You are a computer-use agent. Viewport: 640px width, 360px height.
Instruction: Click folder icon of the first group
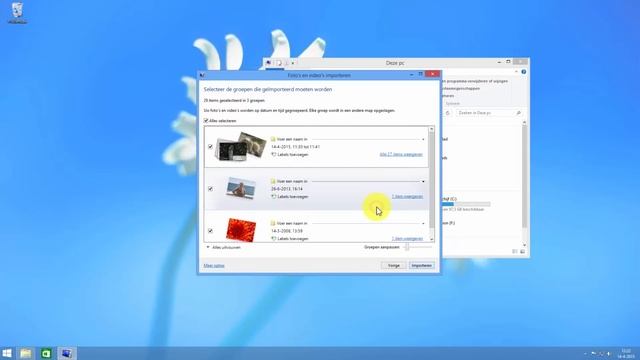pyautogui.click(x=273, y=139)
